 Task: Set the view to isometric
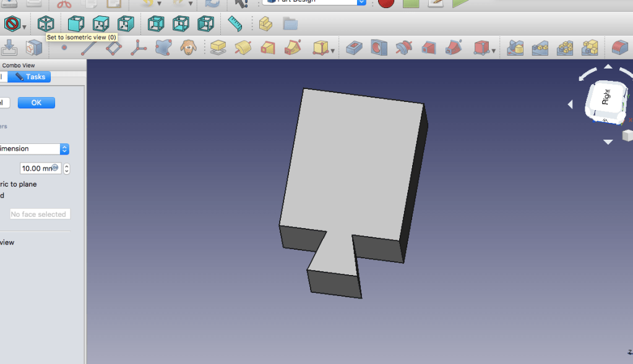[x=46, y=24]
